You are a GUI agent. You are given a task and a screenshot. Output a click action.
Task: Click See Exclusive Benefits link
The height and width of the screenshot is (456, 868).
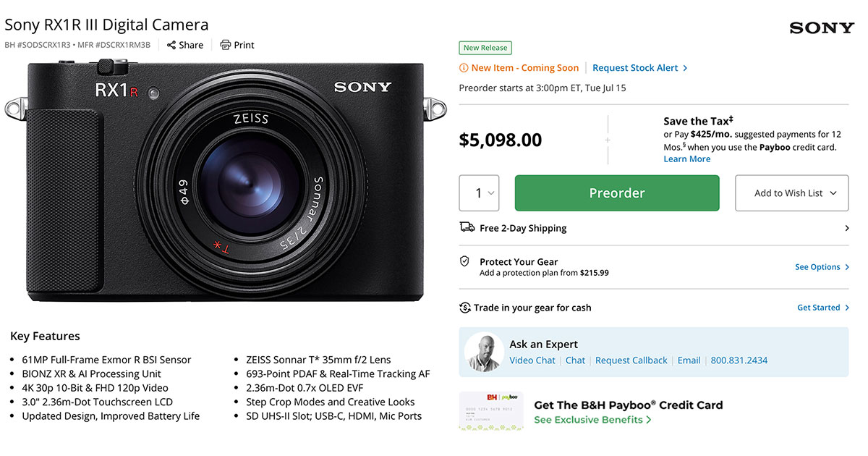point(587,419)
